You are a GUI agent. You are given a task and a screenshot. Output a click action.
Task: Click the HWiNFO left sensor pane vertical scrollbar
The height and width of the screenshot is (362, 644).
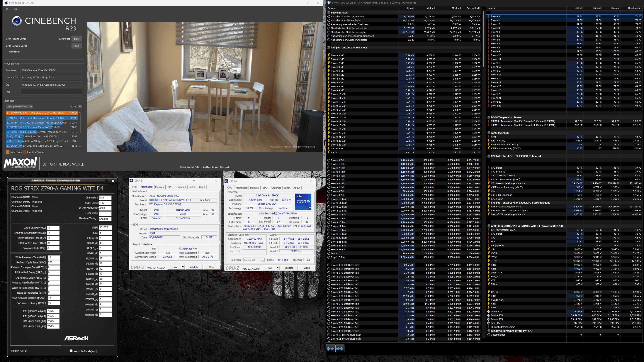click(484, 39)
